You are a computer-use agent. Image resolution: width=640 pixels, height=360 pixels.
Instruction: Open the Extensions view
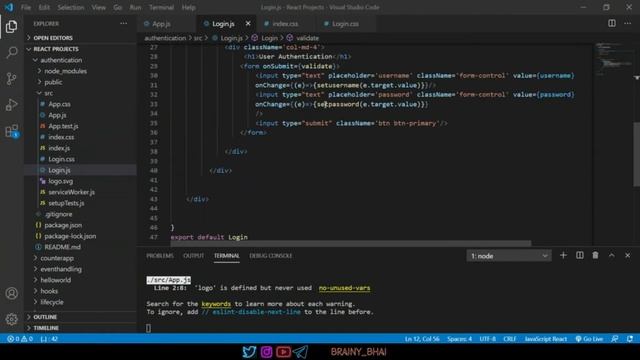point(12,131)
